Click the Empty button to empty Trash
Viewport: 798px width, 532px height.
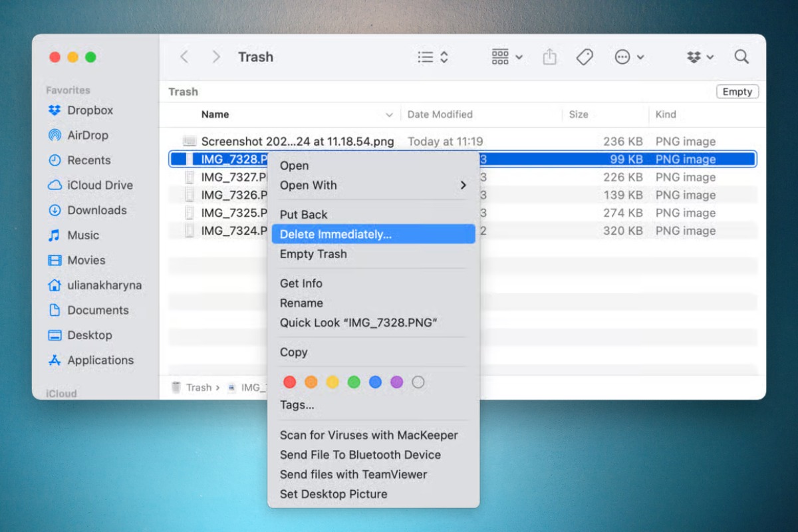737,91
